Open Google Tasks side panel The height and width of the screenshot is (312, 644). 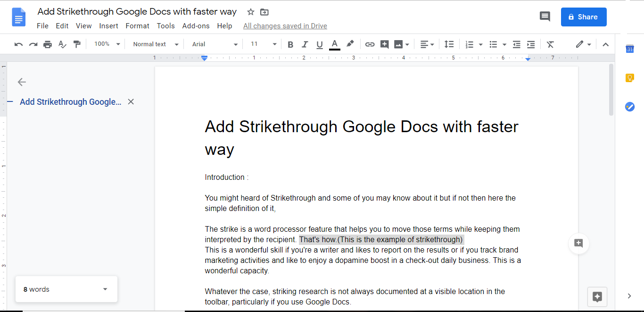[629, 107]
